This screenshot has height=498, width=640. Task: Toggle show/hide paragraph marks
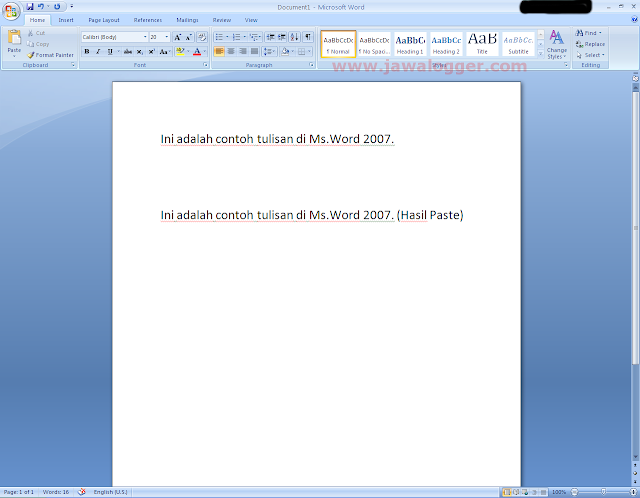tap(308, 37)
